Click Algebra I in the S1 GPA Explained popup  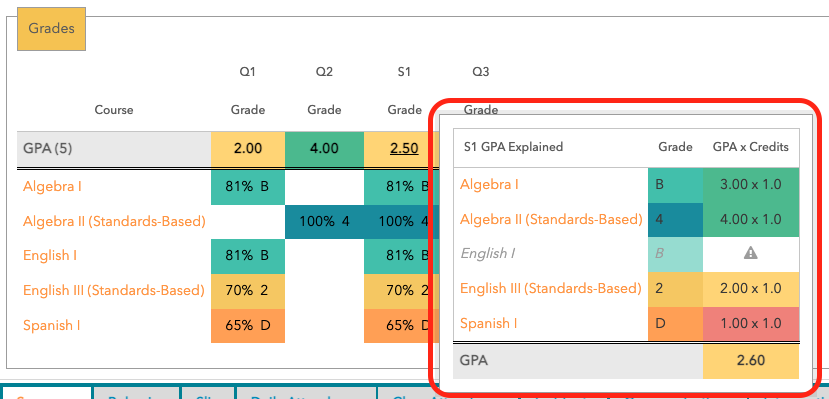(x=489, y=184)
